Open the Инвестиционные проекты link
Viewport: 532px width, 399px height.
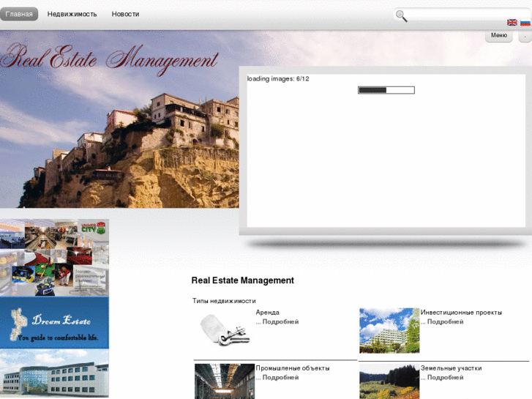coord(461,313)
